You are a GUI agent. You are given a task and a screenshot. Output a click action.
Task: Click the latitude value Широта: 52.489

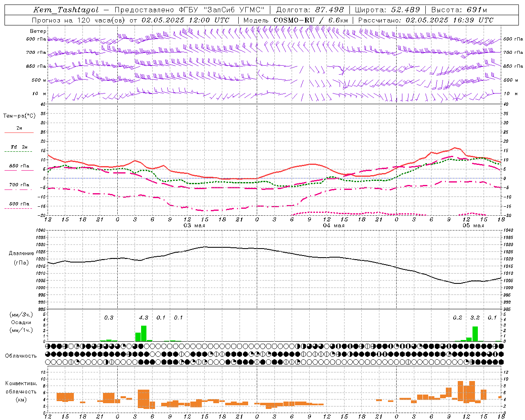(388, 10)
